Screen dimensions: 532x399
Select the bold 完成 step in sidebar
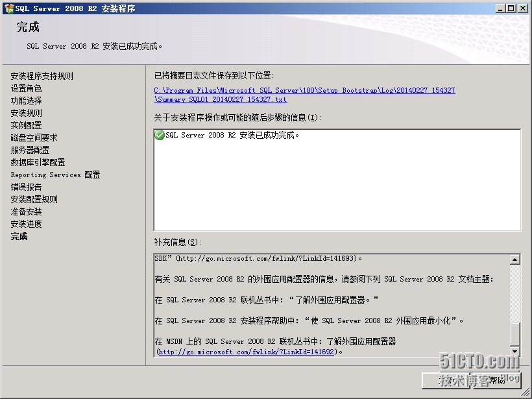[19, 237]
